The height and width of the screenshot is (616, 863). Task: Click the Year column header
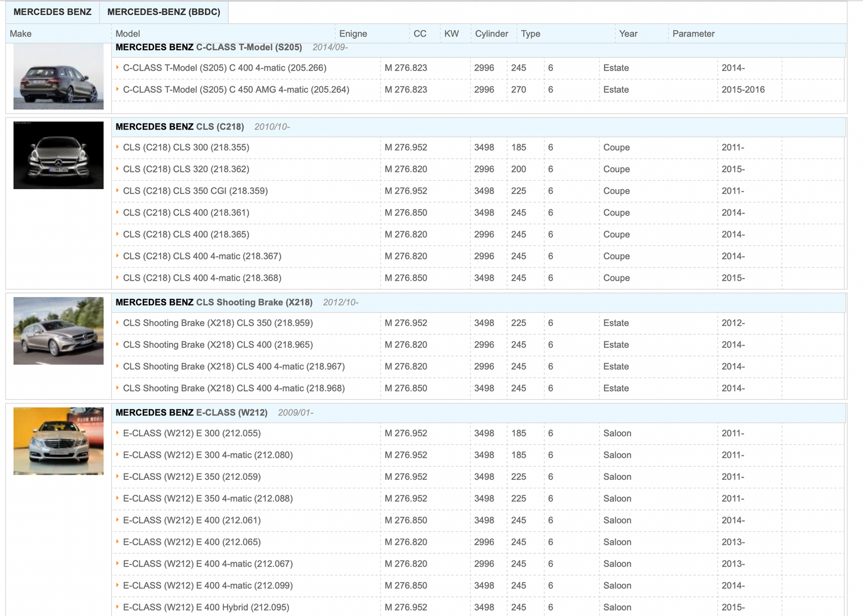coord(628,34)
